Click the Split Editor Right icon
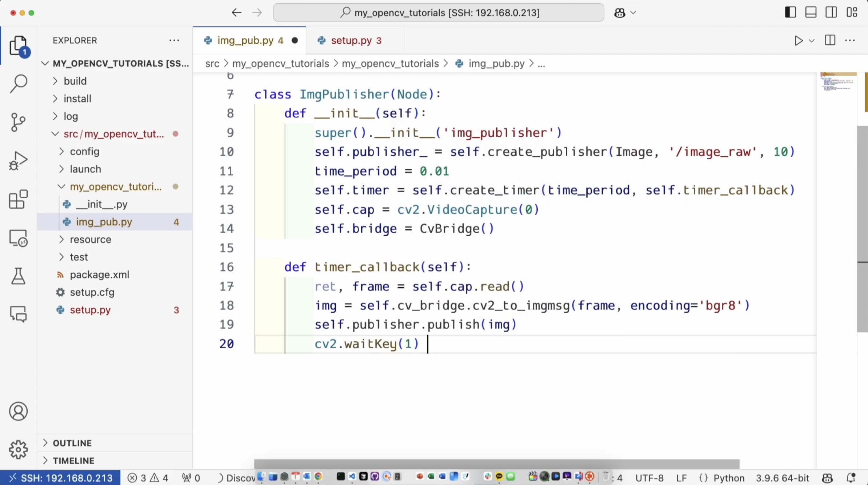The width and height of the screenshot is (868, 485). point(830,40)
